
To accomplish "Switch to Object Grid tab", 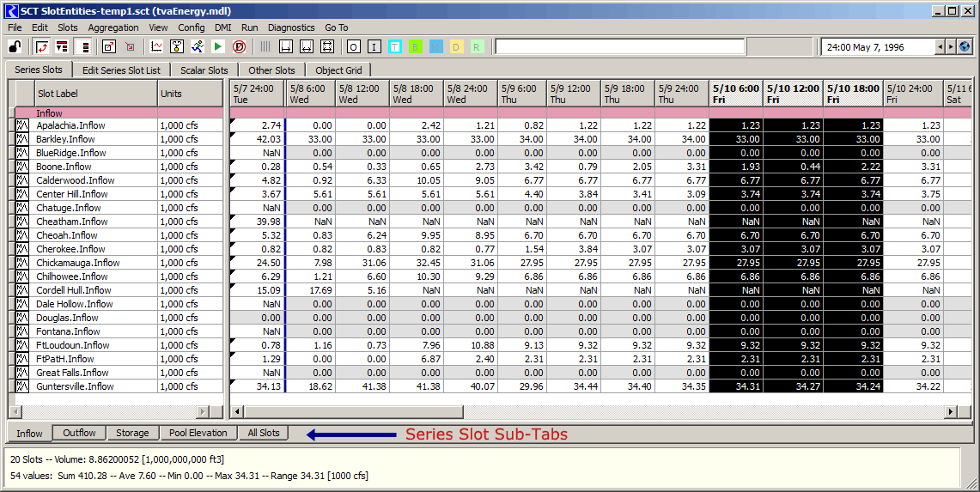I will 338,70.
